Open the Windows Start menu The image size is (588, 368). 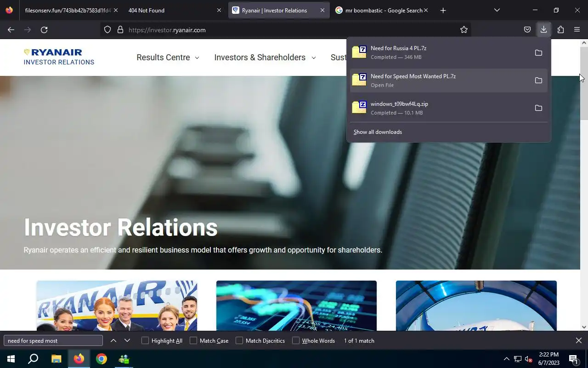point(11,359)
